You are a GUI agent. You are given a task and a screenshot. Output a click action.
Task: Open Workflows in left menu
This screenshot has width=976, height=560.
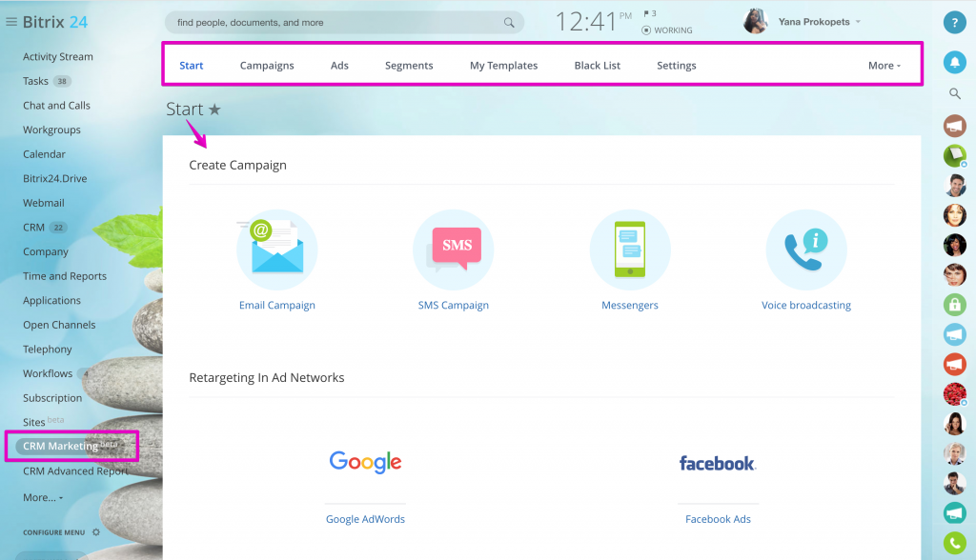click(48, 373)
